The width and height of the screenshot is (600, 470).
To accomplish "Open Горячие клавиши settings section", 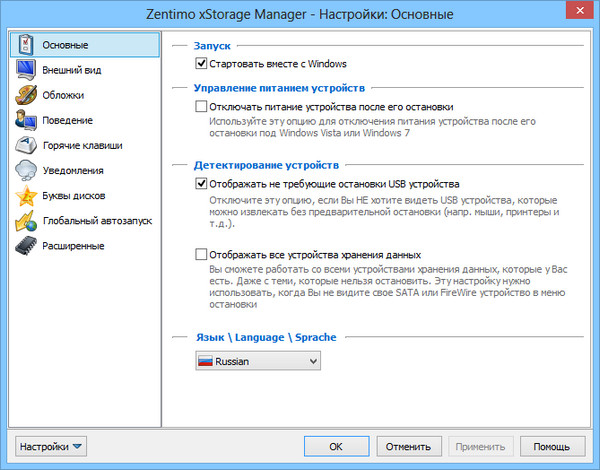I will [82, 146].
